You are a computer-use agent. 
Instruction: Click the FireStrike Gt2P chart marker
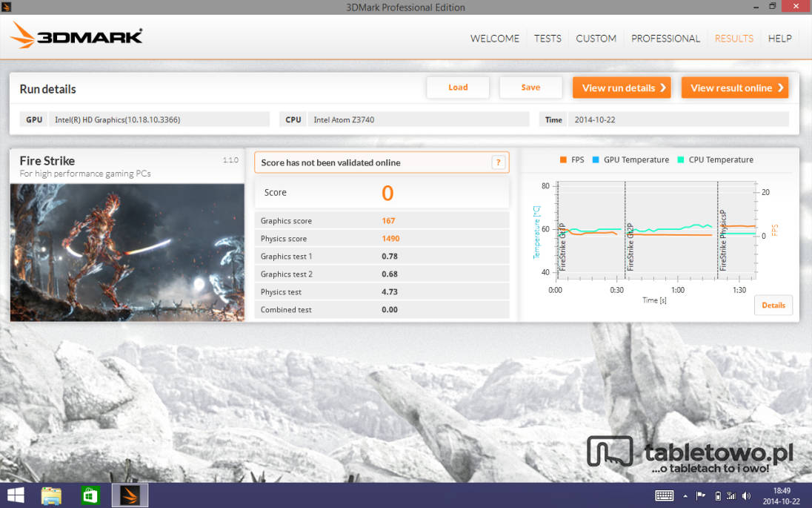(x=630, y=247)
